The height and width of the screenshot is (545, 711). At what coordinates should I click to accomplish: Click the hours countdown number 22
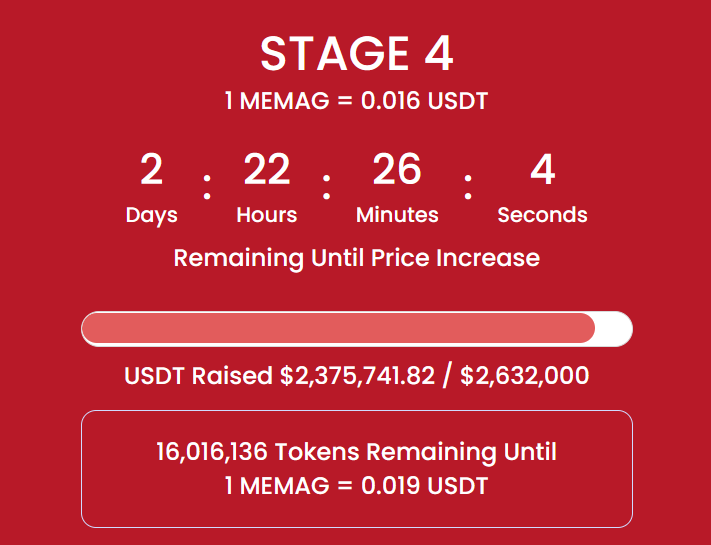point(267,169)
